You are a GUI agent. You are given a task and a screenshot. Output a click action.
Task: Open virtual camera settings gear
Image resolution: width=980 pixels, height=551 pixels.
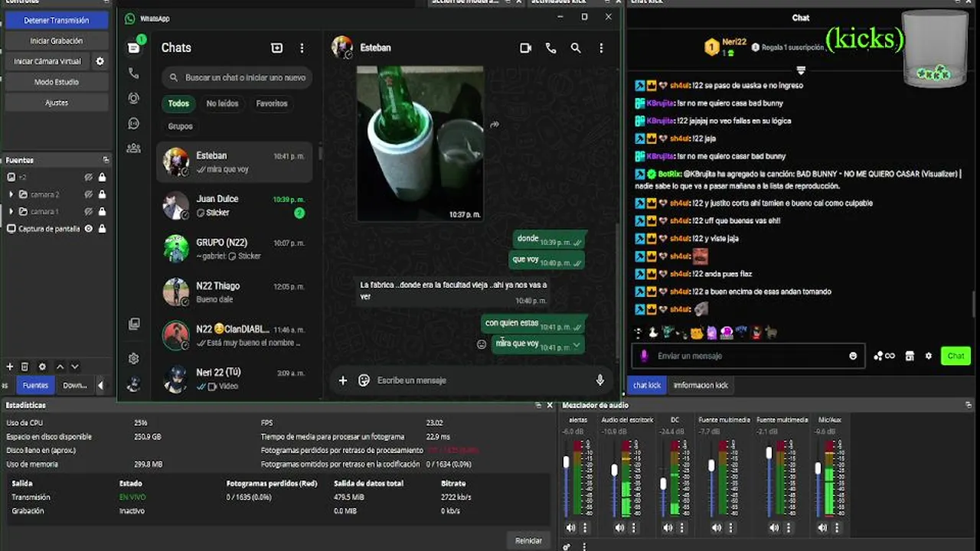(100, 61)
